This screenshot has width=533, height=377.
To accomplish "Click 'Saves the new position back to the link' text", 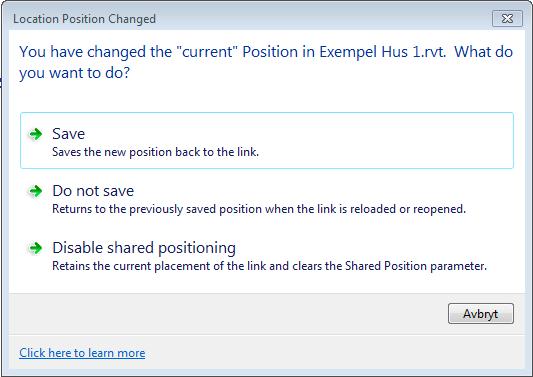I will click(x=155, y=152).
